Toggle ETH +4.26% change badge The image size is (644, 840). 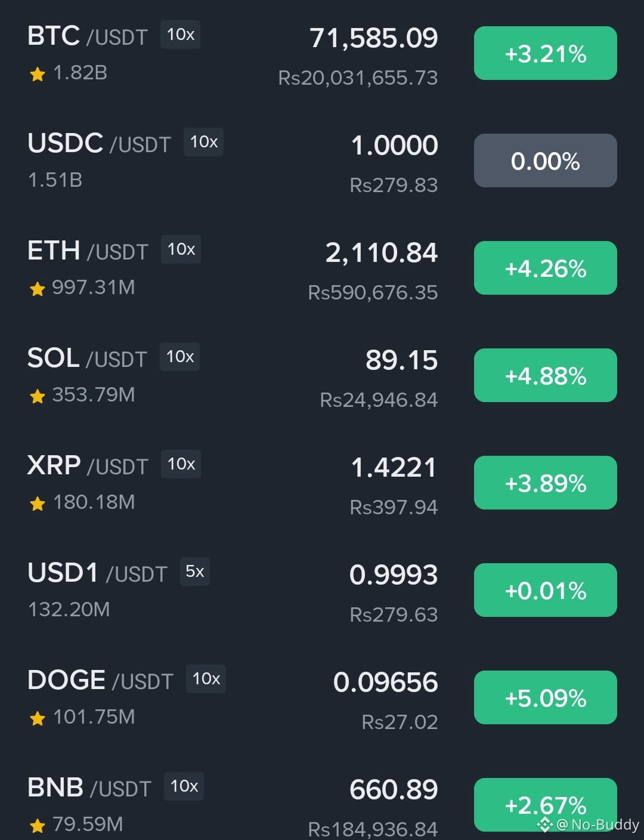pyautogui.click(x=545, y=268)
